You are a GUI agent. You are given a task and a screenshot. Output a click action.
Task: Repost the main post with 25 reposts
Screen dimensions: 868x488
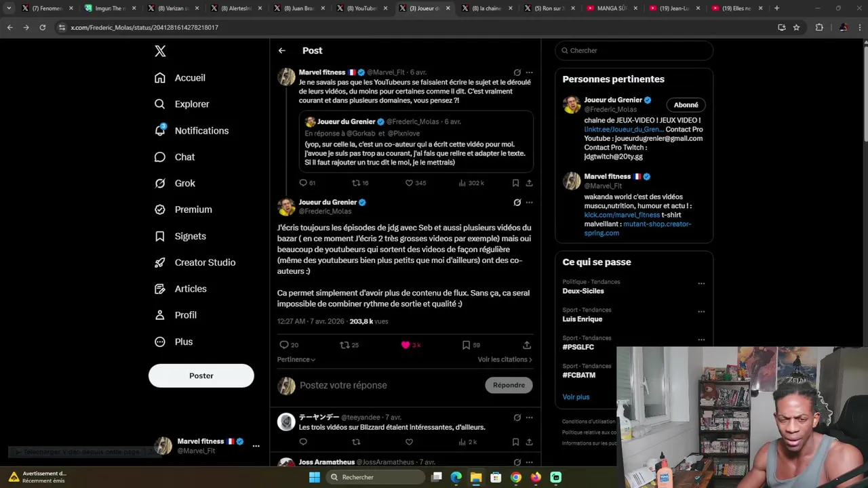click(x=349, y=345)
